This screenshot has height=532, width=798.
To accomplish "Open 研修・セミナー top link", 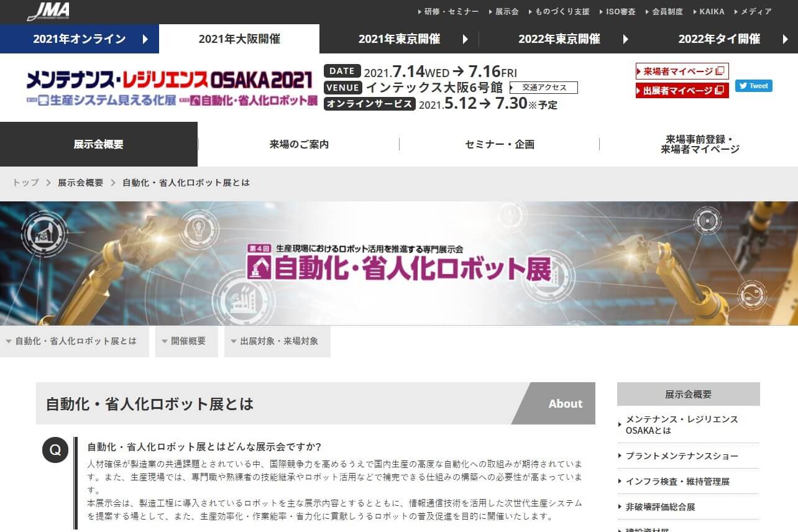I will (x=448, y=11).
